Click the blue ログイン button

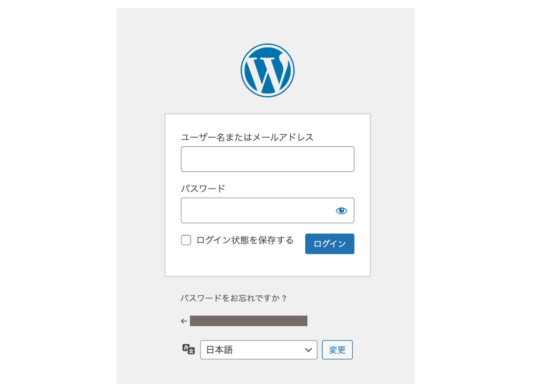point(330,244)
